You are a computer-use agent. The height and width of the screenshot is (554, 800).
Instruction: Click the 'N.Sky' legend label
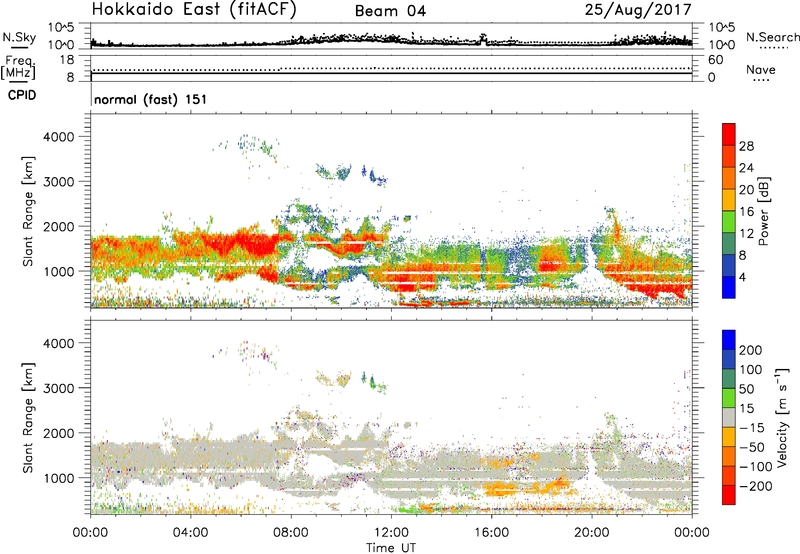click(x=19, y=37)
